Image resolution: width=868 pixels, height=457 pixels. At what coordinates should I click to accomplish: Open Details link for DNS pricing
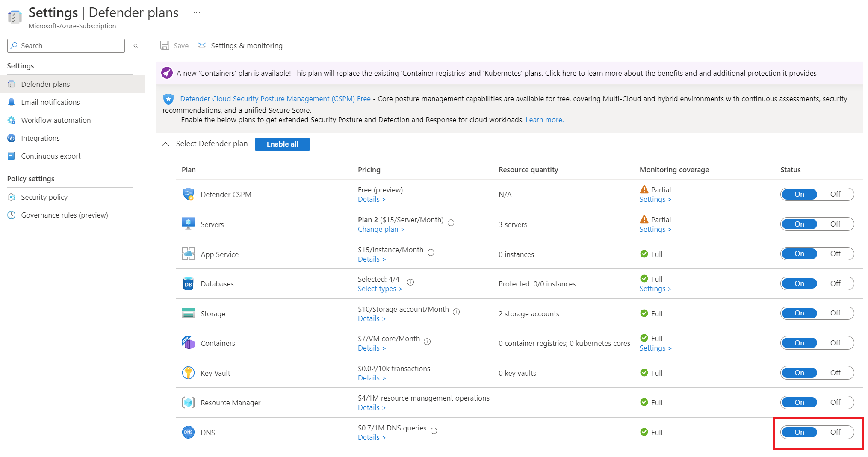pos(372,437)
